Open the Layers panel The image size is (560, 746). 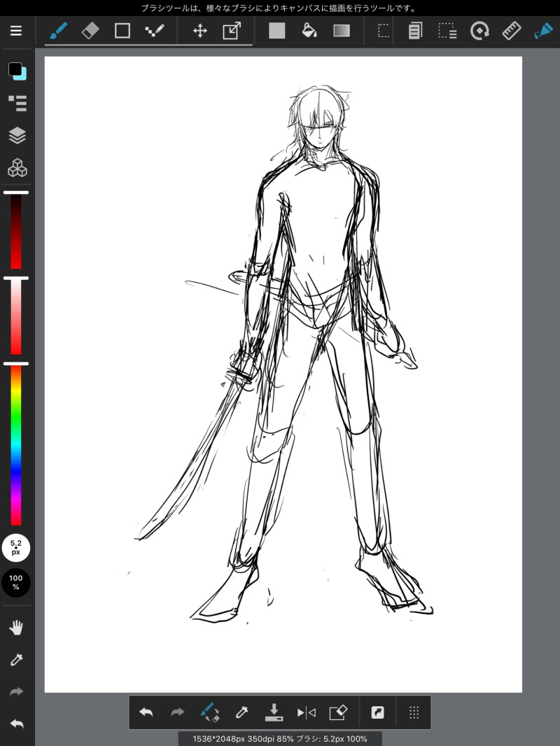point(17,136)
